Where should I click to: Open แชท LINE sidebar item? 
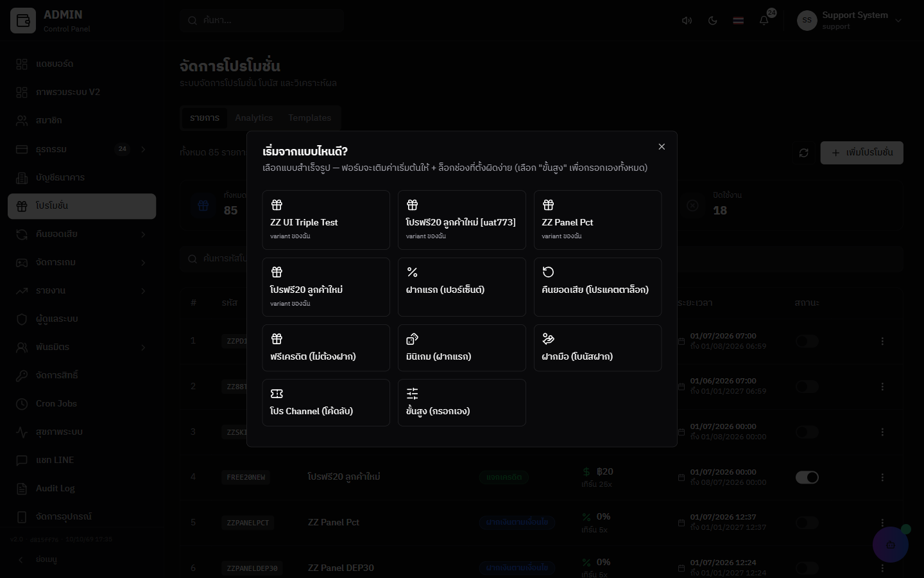pyautogui.click(x=81, y=460)
